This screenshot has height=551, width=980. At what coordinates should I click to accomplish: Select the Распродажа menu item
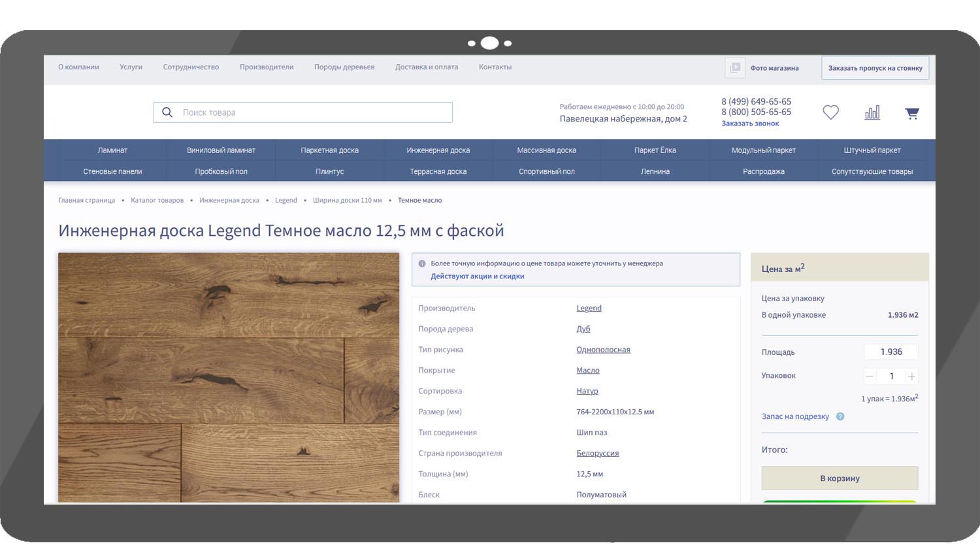point(763,171)
